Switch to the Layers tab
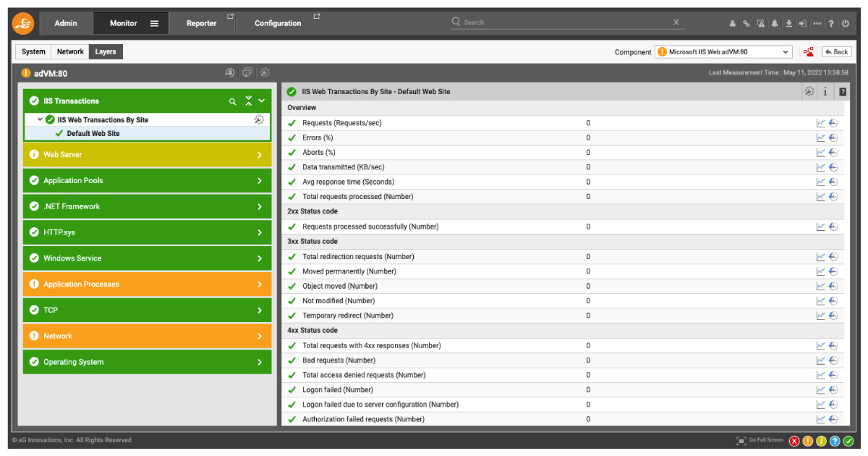Screen dimensions: 868x456 coord(106,52)
